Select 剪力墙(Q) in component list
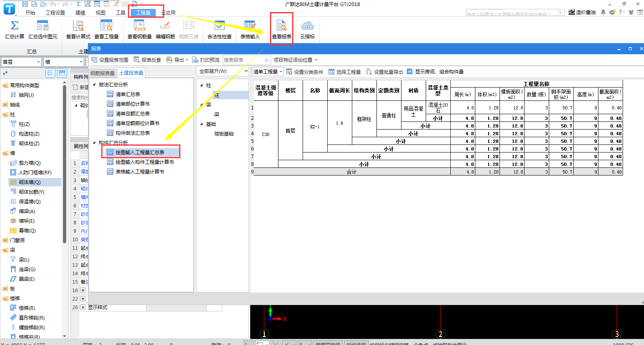This screenshot has height=345, width=644. coord(29,163)
